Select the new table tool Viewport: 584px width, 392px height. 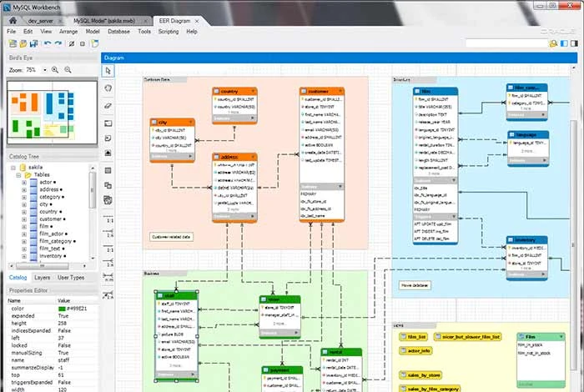[108, 170]
